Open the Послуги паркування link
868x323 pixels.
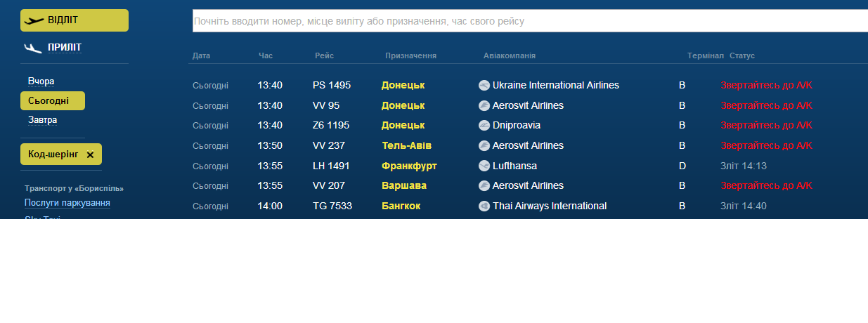(67, 203)
